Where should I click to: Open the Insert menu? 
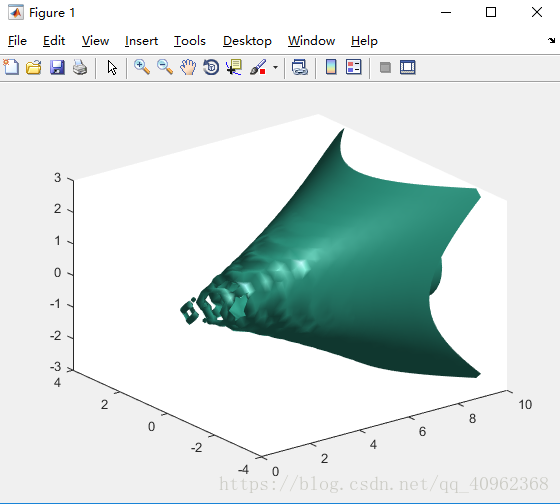141,41
